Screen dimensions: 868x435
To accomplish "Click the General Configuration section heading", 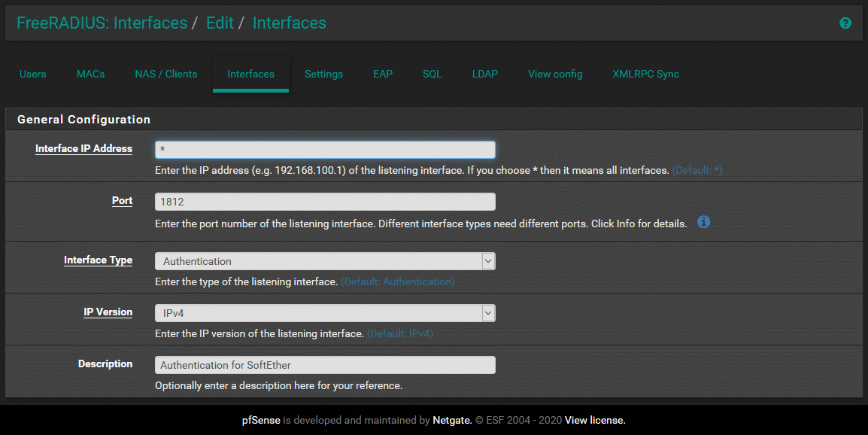I will (83, 119).
